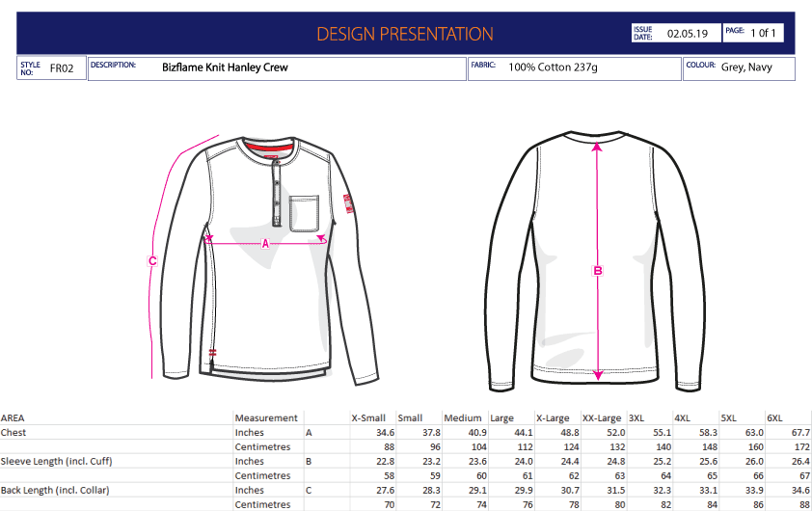Select style number FR02
The height and width of the screenshot is (511, 812).
[x=62, y=68]
